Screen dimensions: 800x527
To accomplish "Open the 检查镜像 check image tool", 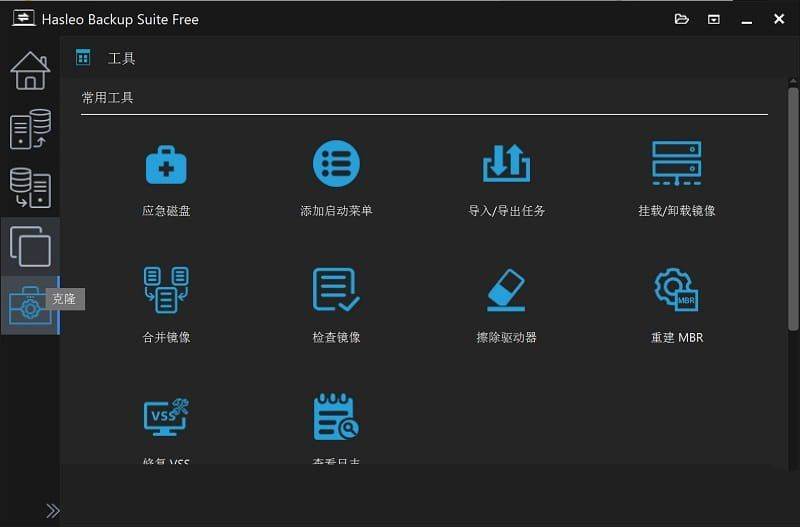I will tap(336, 290).
